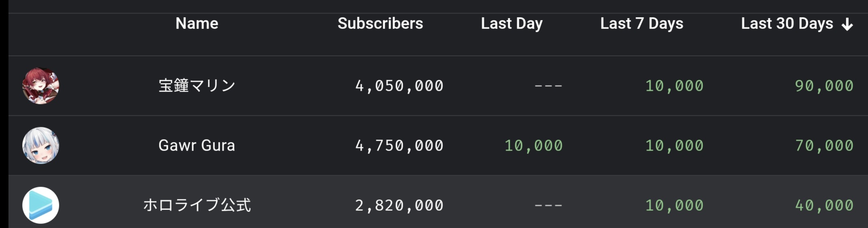Sort by the Name column header
Screen dimensions: 868x228
[196, 24]
